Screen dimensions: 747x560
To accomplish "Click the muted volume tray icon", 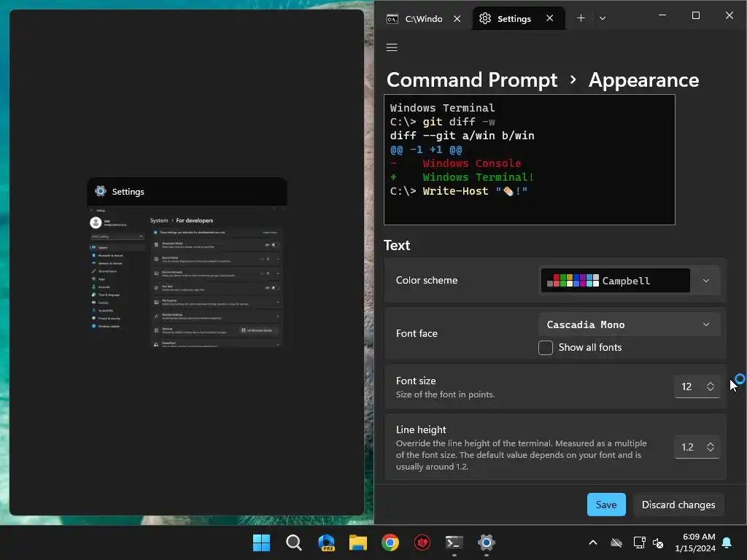I will click(x=658, y=542).
